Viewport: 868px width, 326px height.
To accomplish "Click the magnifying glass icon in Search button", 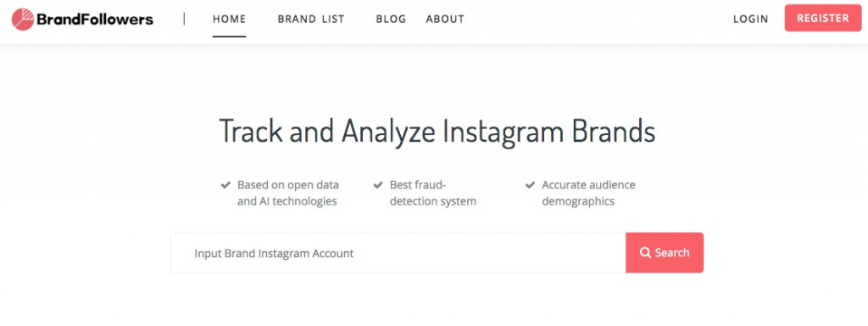I will click(645, 253).
